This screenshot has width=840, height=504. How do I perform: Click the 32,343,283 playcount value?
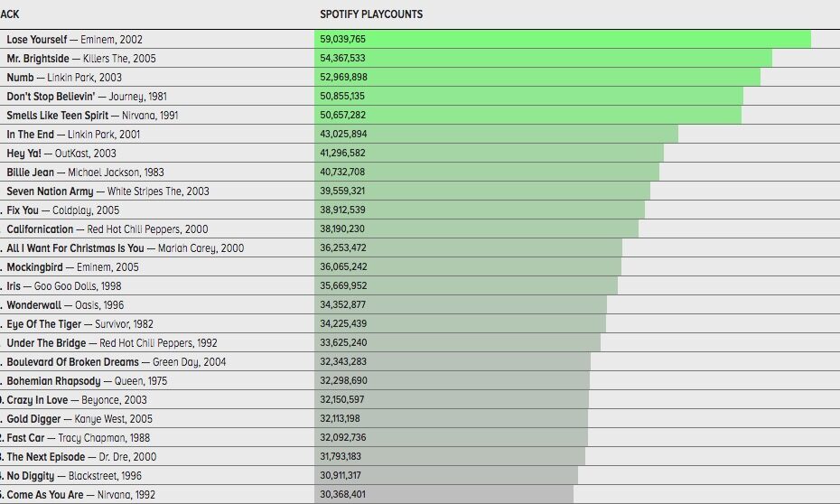click(343, 361)
